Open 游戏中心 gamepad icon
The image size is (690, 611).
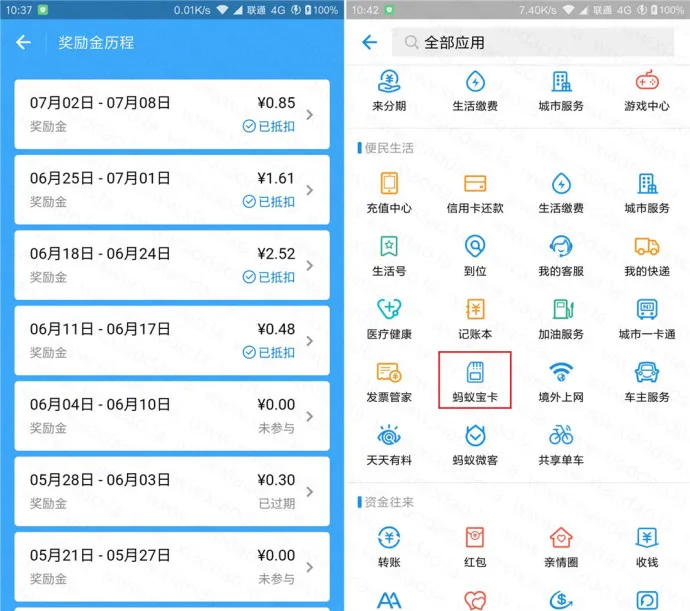647,81
